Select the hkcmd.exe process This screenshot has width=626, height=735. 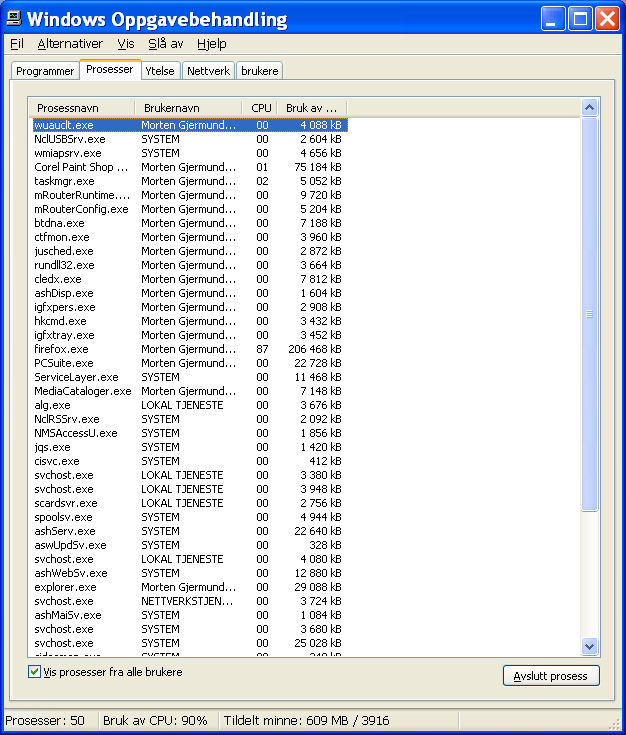(190, 321)
